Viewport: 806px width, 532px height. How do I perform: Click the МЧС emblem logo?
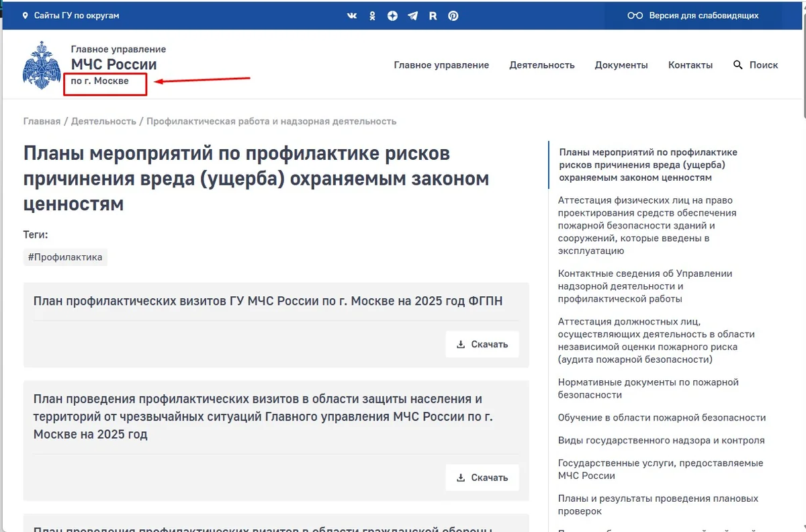tap(42, 65)
